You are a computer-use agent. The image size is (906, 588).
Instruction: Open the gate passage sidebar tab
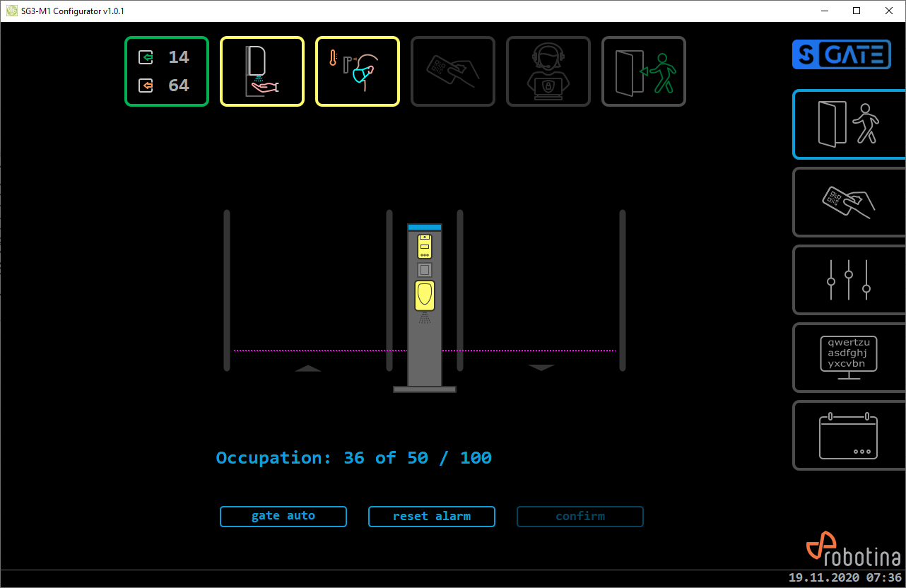click(849, 124)
